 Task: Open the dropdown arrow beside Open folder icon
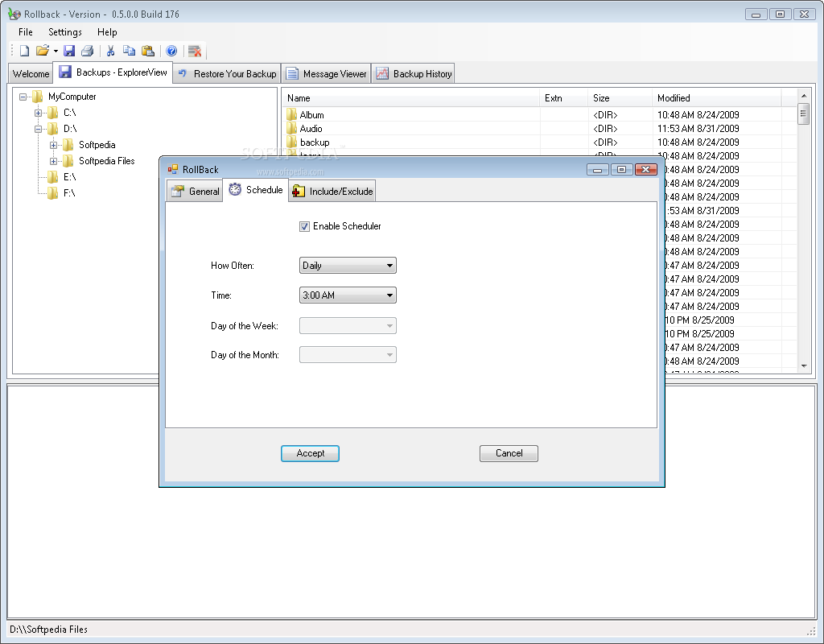click(x=56, y=51)
